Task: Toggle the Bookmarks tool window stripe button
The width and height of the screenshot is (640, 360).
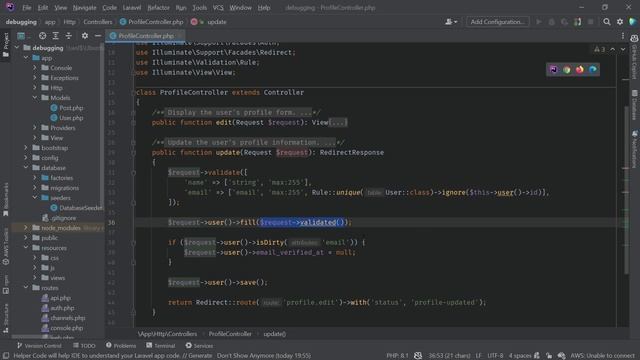Action: coord(6,199)
